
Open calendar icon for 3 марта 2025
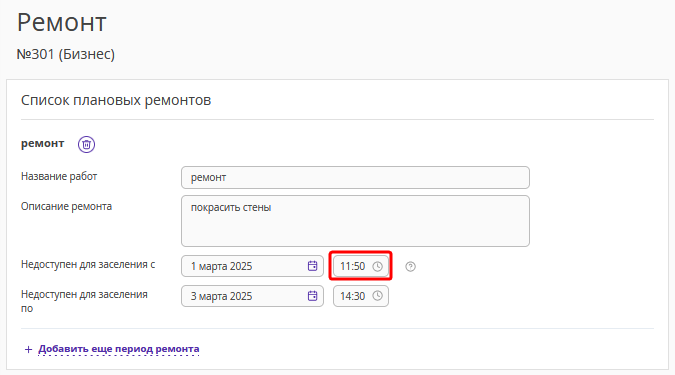[x=313, y=296]
